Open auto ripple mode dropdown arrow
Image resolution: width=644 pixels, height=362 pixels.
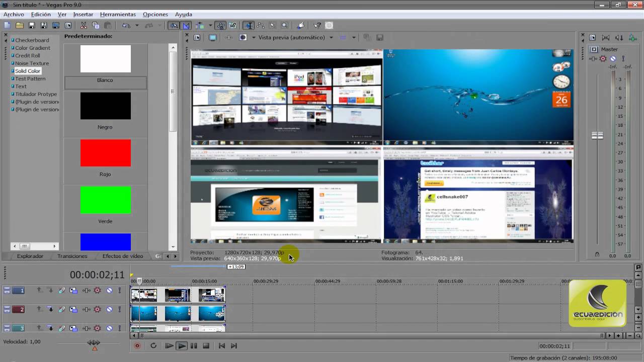pos(210,25)
